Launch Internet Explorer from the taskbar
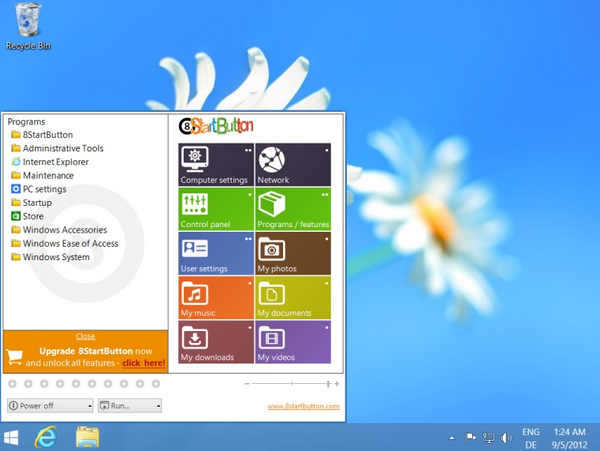Screen dimensions: 600x451 tap(46, 437)
